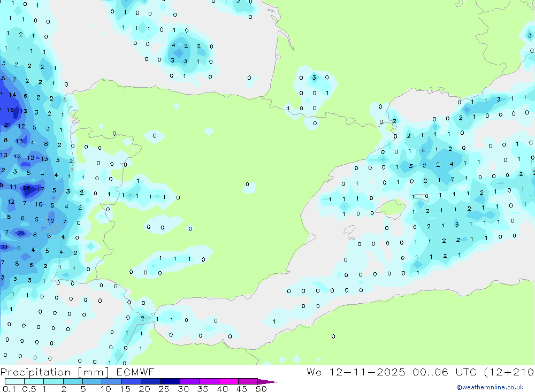The width and height of the screenshot is (535, 392).
Task: Click the 2–5 mm legend color swatch
Action: (73, 381)
